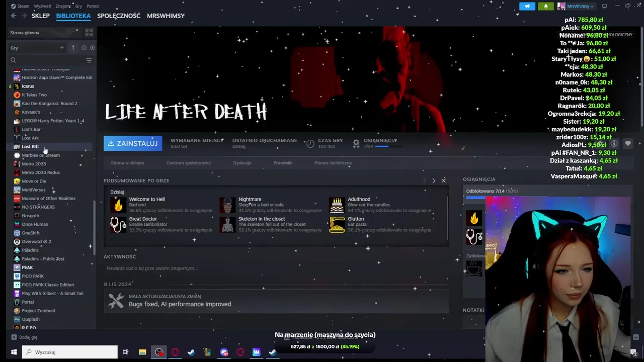Switch to the BIBLIOTEKA tab

73,16
